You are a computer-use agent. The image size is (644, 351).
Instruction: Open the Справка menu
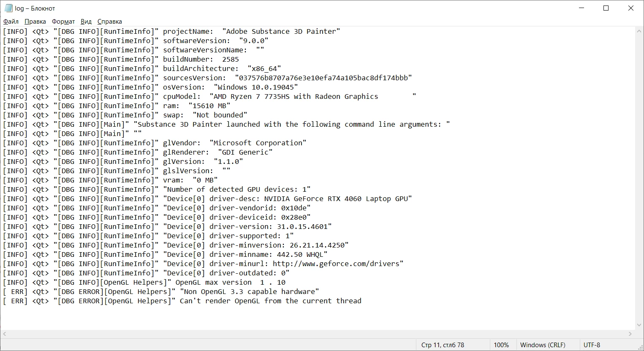coord(109,22)
